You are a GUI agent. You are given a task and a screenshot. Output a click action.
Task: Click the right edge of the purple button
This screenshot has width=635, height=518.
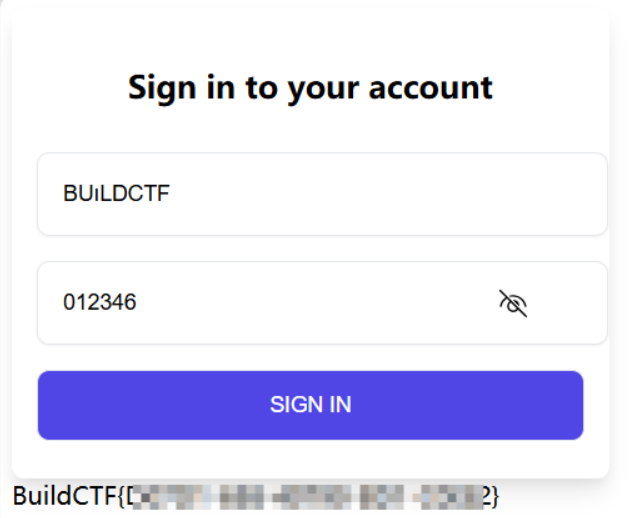click(x=577, y=405)
